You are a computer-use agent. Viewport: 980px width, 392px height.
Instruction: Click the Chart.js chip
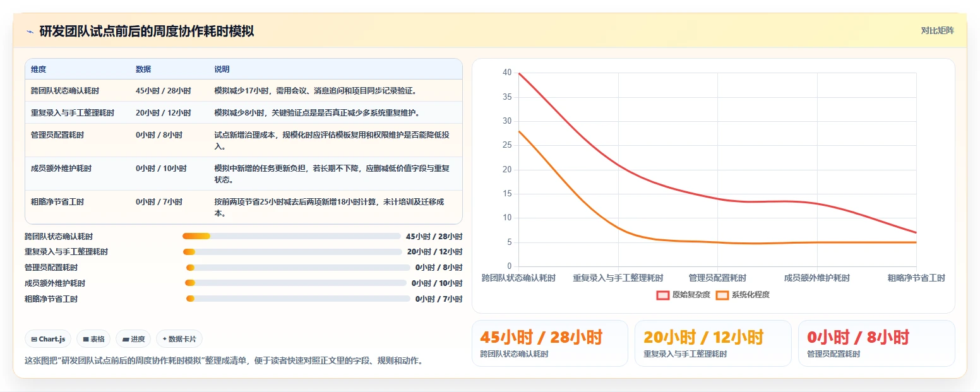[49, 339]
